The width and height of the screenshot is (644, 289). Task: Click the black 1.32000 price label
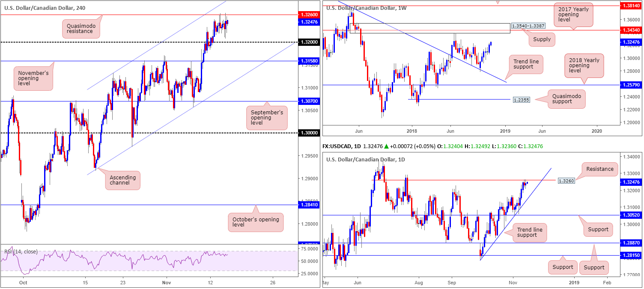(310, 42)
